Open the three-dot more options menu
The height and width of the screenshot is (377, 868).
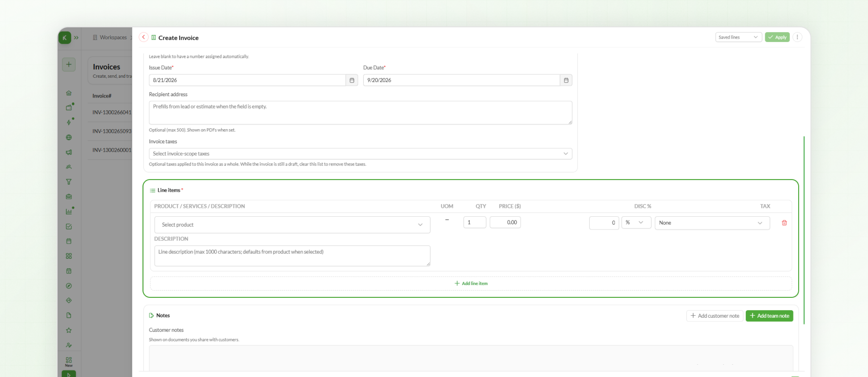coord(797,37)
